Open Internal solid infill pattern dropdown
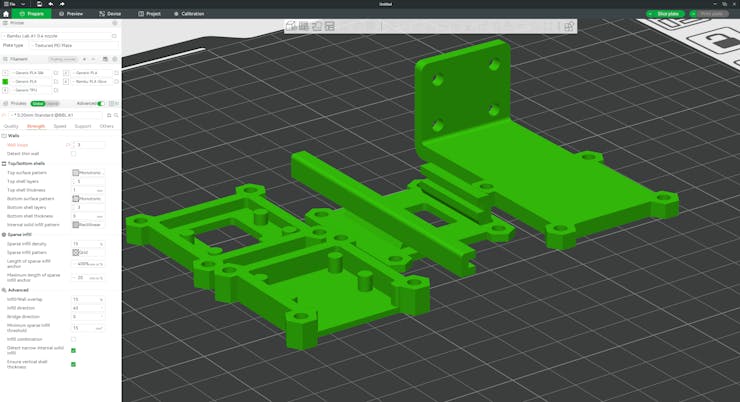 (88, 225)
